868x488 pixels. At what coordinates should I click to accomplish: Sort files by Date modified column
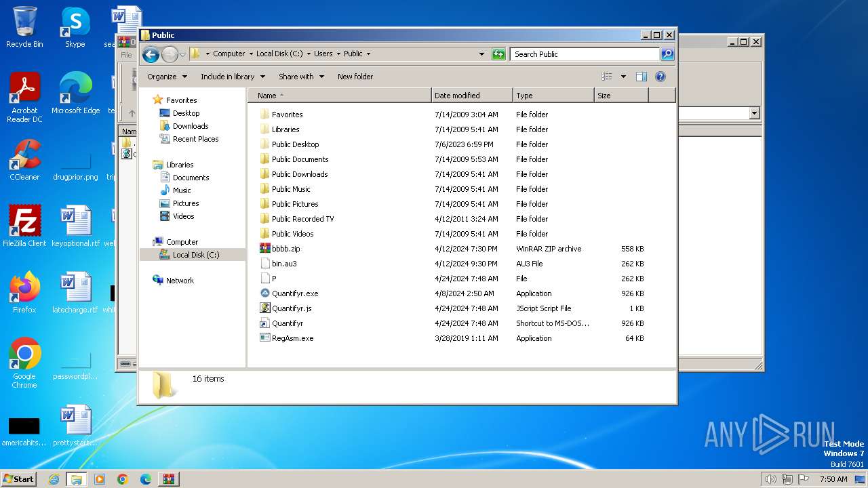click(472, 96)
